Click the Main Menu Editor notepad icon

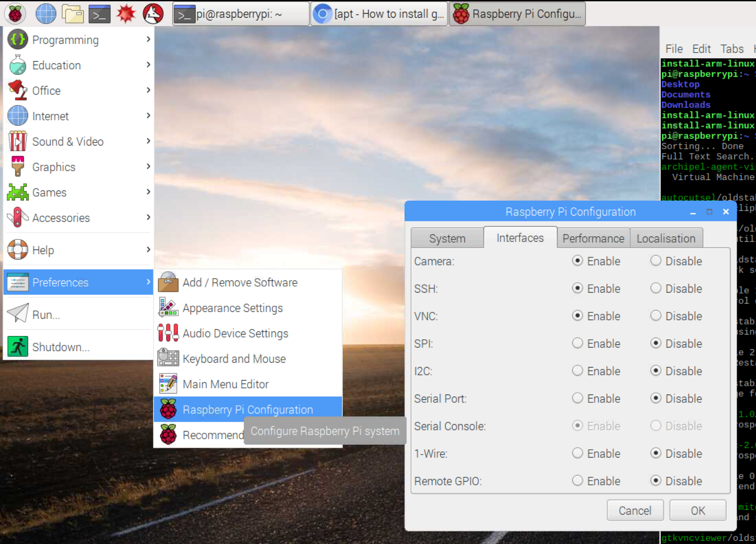click(168, 384)
